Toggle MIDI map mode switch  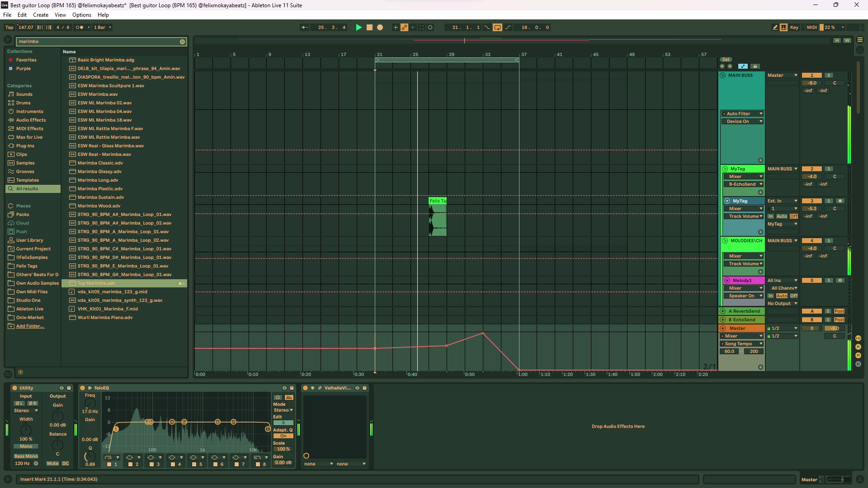[812, 28]
